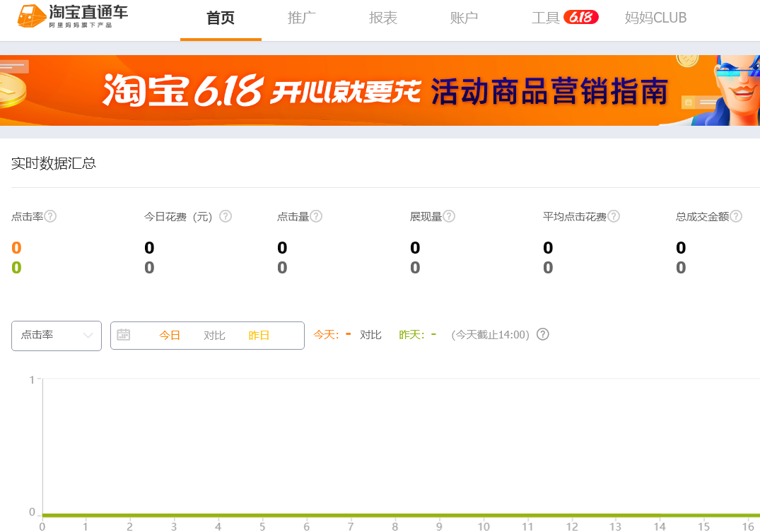Screen dimensions: 760x532
Task: Click the 平均点击花费 label
Action: coord(574,217)
